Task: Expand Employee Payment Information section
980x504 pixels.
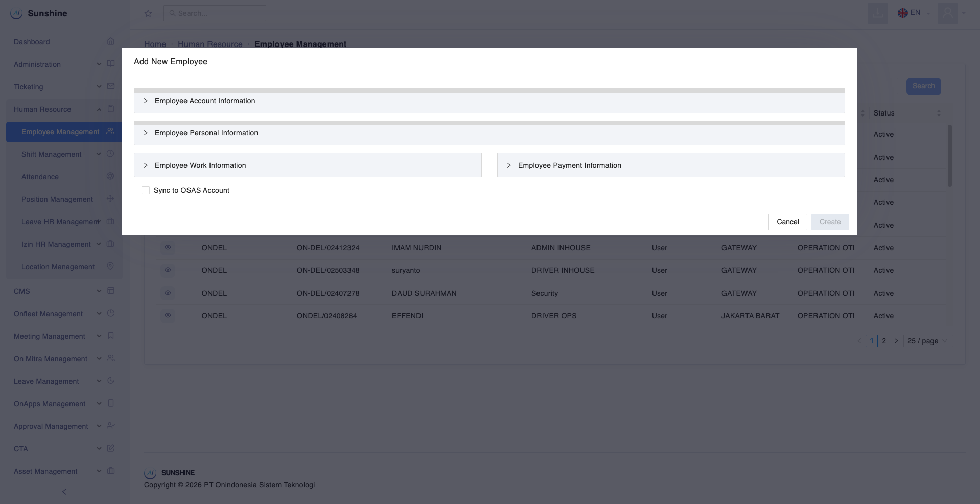Action: pyautogui.click(x=569, y=166)
